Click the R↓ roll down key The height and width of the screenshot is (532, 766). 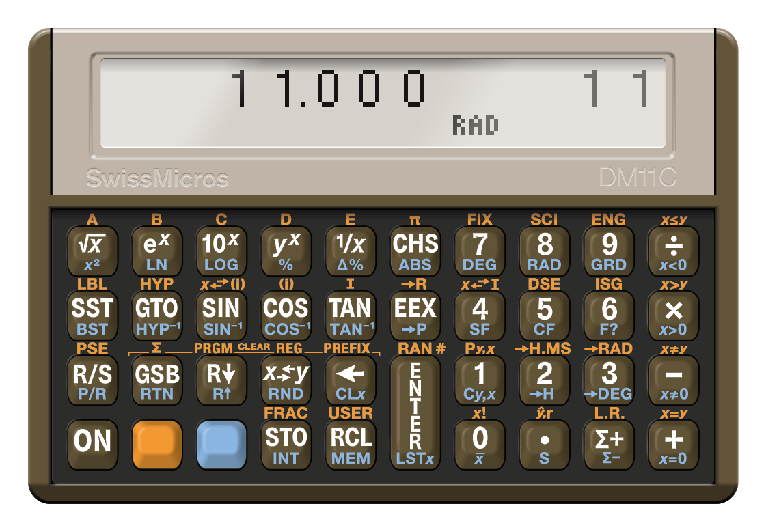coord(221,380)
